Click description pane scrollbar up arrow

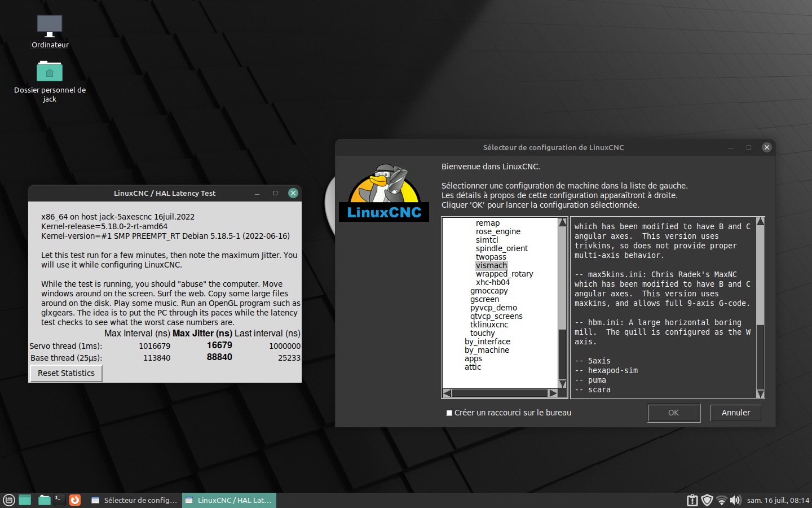tap(760, 222)
